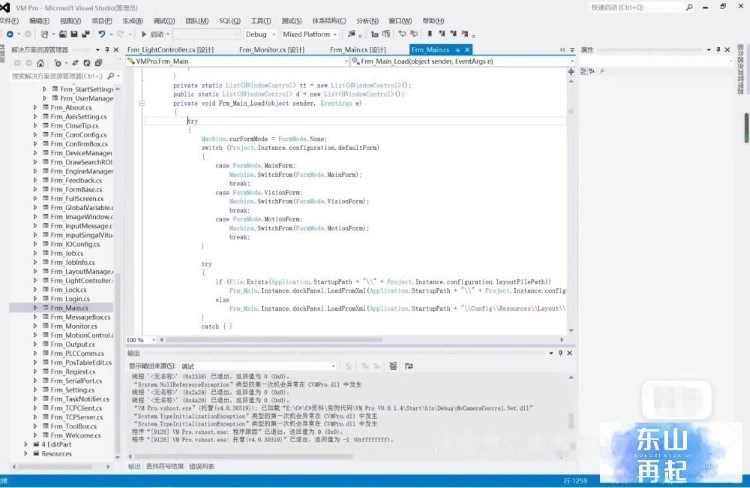Open the 文件(F) menu
This screenshot has height=488, width=750.
pos(9,21)
